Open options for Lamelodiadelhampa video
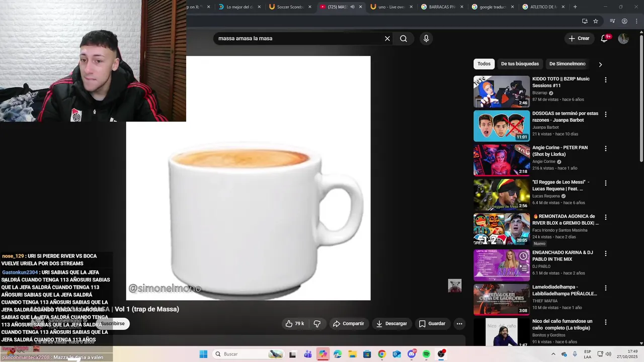Image resolution: width=644 pixels, height=362 pixels. [605, 288]
